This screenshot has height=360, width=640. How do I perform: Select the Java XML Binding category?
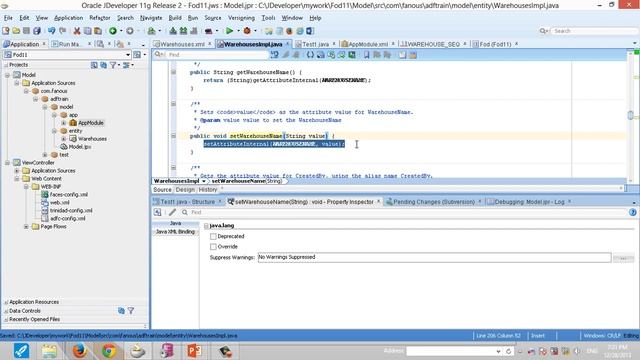coord(176,232)
